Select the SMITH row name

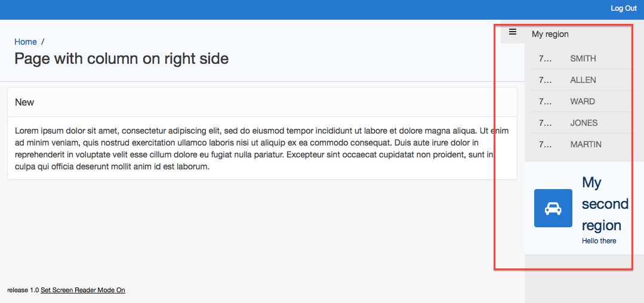pos(583,58)
